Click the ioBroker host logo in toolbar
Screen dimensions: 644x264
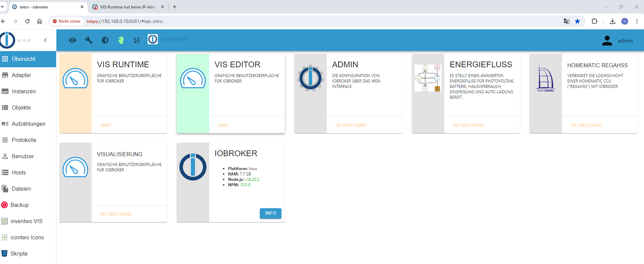click(153, 39)
